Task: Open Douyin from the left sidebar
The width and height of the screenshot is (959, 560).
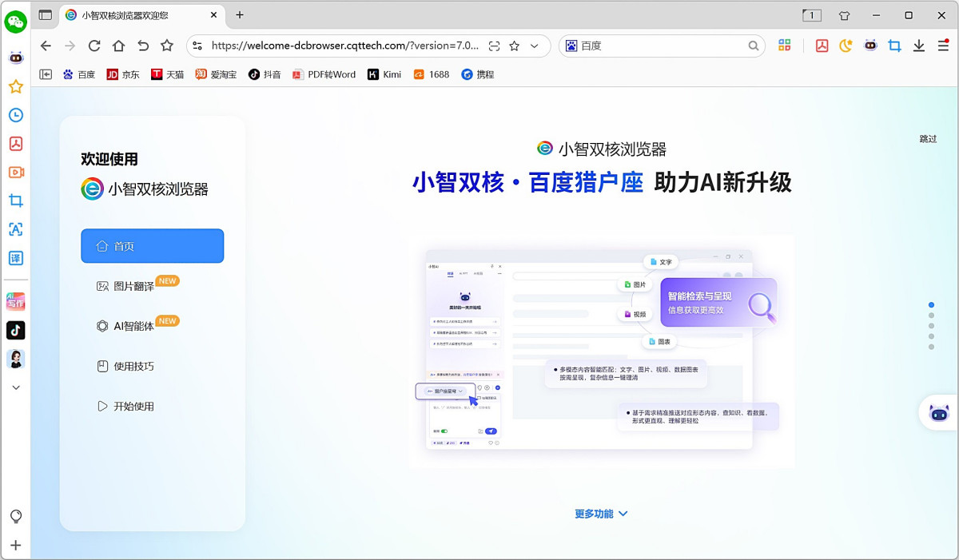Action: tap(15, 330)
